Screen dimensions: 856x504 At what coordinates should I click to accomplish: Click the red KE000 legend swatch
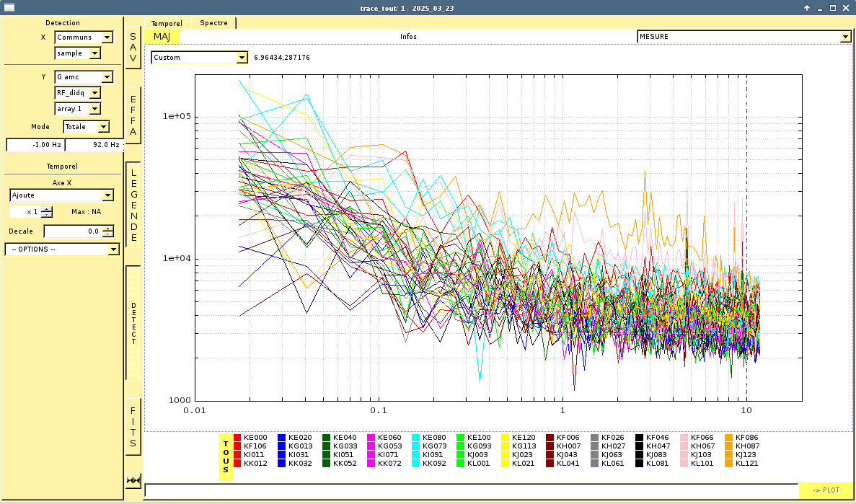coord(238,438)
